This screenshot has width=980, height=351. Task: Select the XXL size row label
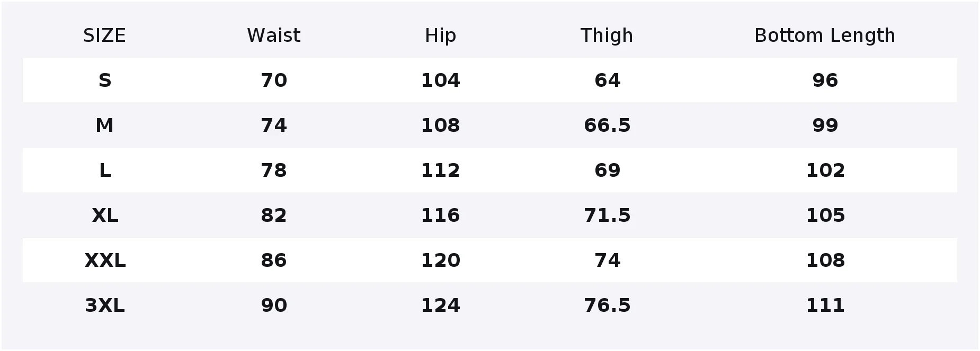(x=105, y=260)
